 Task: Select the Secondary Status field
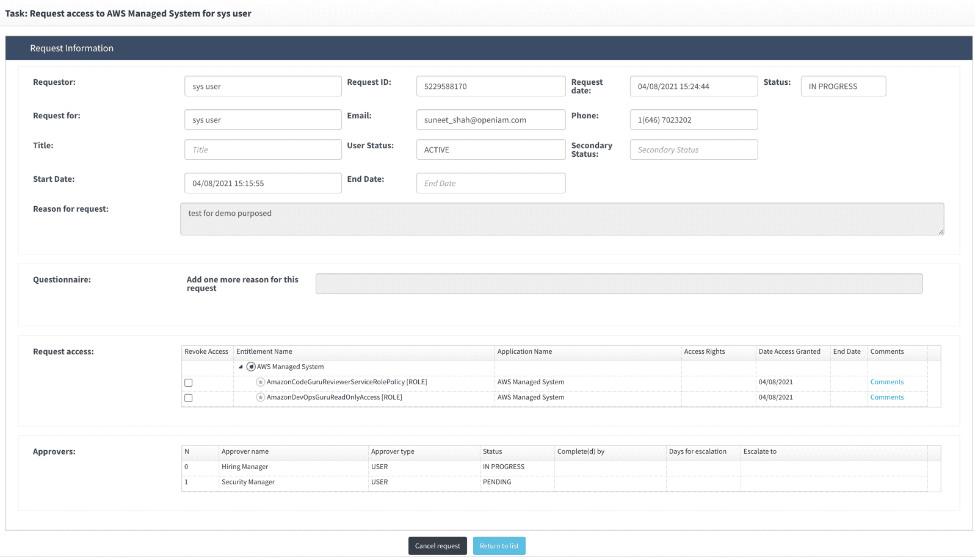[694, 150]
